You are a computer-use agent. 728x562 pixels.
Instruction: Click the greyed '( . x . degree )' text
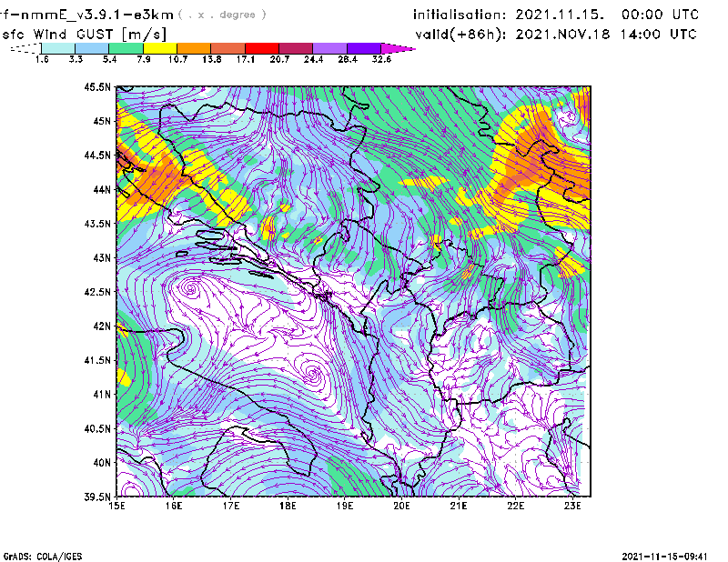222,15
